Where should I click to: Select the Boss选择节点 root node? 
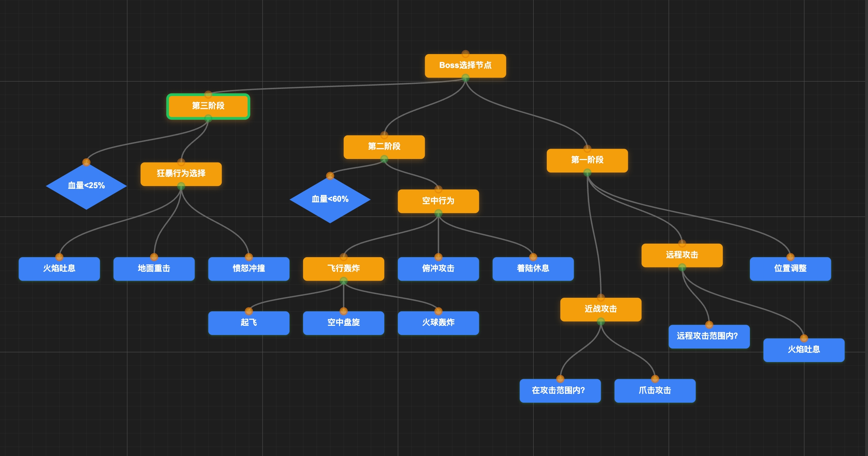click(465, 66)
